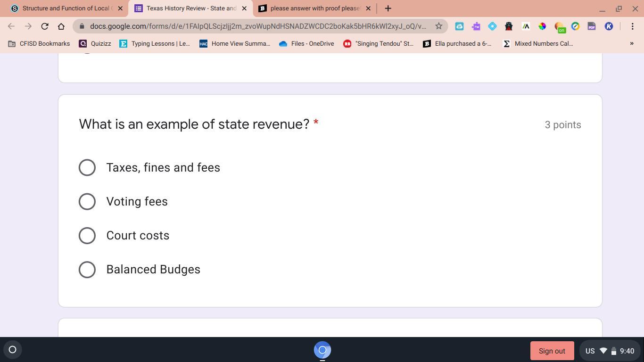This screenshot has width=644, height=362.
Task: Open the blue 'K' extension
Action: coord(609,26)
